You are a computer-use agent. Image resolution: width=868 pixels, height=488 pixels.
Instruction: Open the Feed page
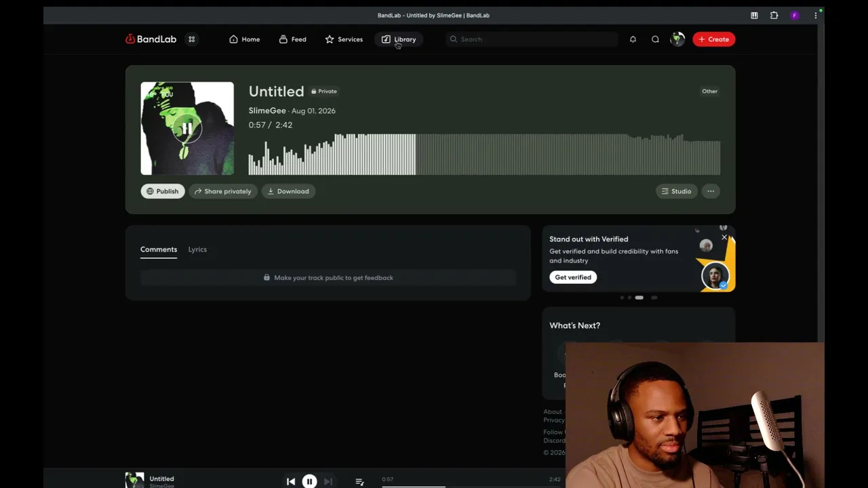(292, 39)
